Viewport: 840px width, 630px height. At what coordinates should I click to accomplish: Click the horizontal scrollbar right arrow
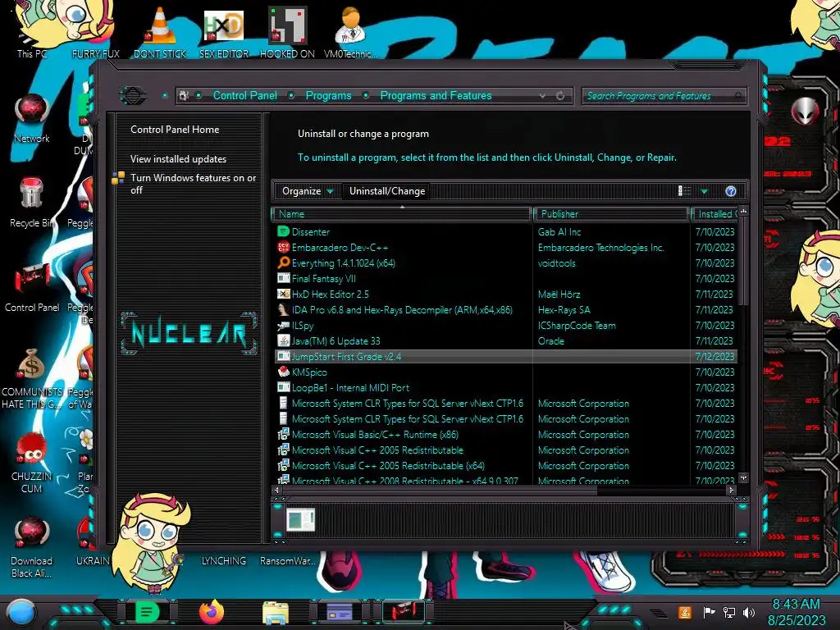[x=731, y=490]
